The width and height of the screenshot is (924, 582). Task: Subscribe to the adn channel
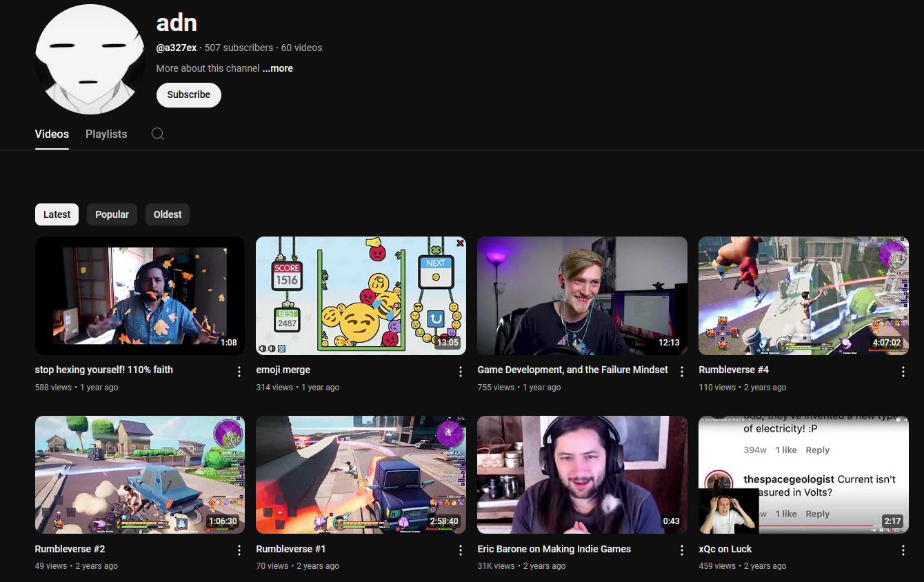[x=188, y=94]
